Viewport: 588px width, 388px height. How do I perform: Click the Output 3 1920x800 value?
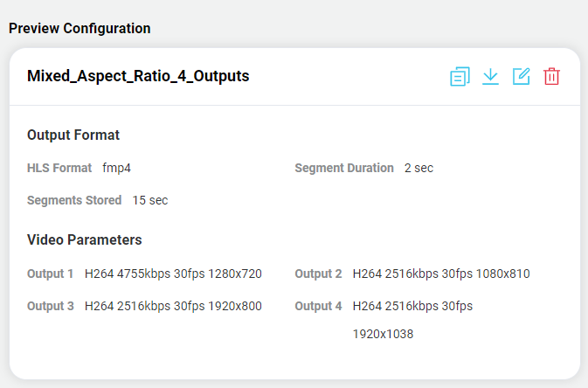pos(173,306)
